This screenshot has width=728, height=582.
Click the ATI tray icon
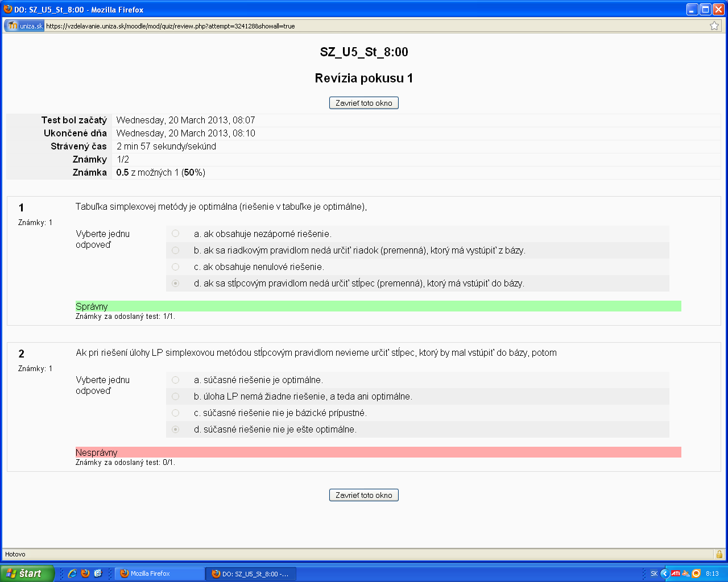(675, 573)
